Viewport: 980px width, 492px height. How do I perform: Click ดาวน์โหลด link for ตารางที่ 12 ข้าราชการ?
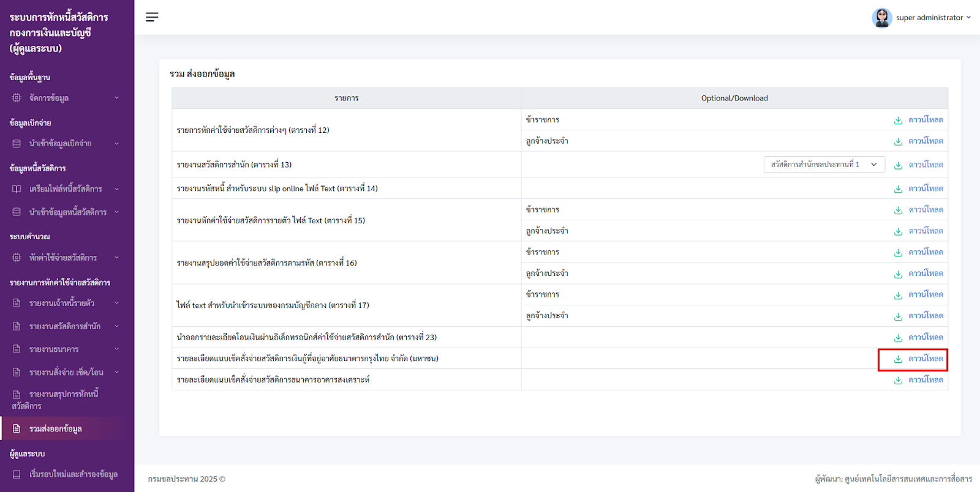[x=925, y=120]
